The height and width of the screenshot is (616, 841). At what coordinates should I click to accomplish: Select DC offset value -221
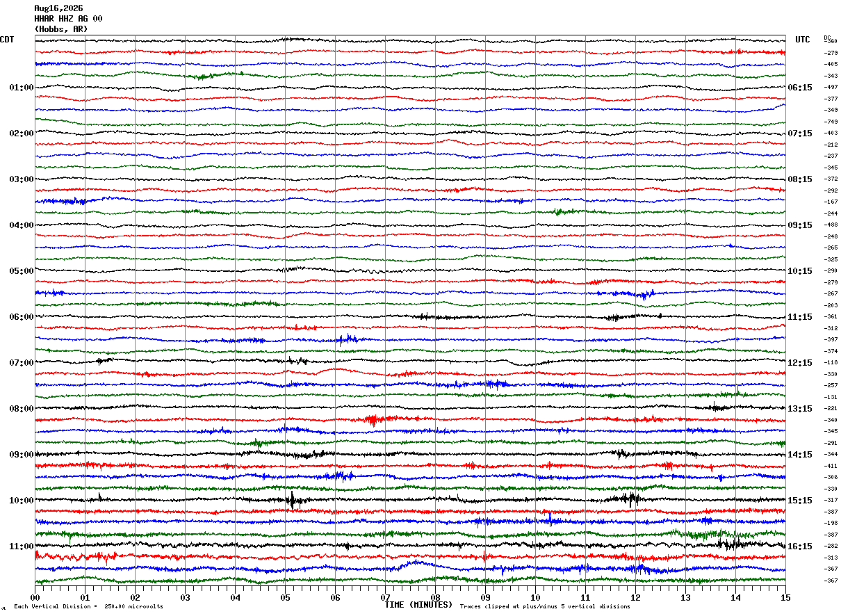point(831,409)
